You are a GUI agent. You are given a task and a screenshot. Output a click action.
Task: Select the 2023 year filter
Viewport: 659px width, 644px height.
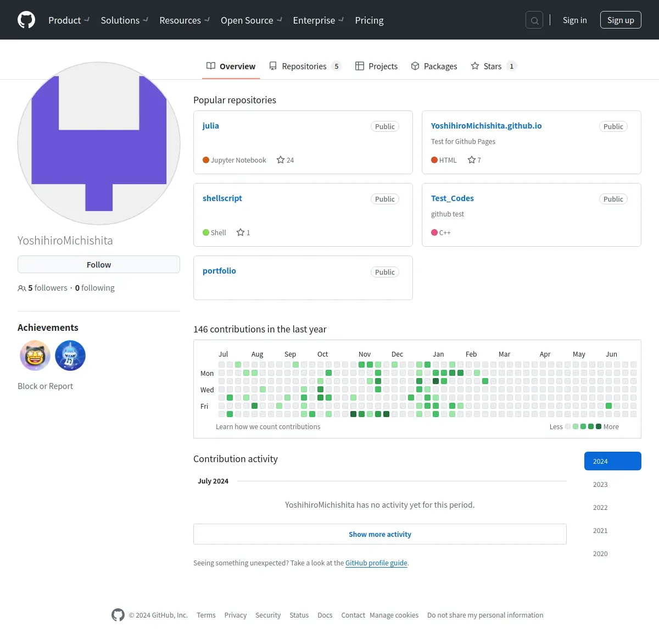point(613,484)
